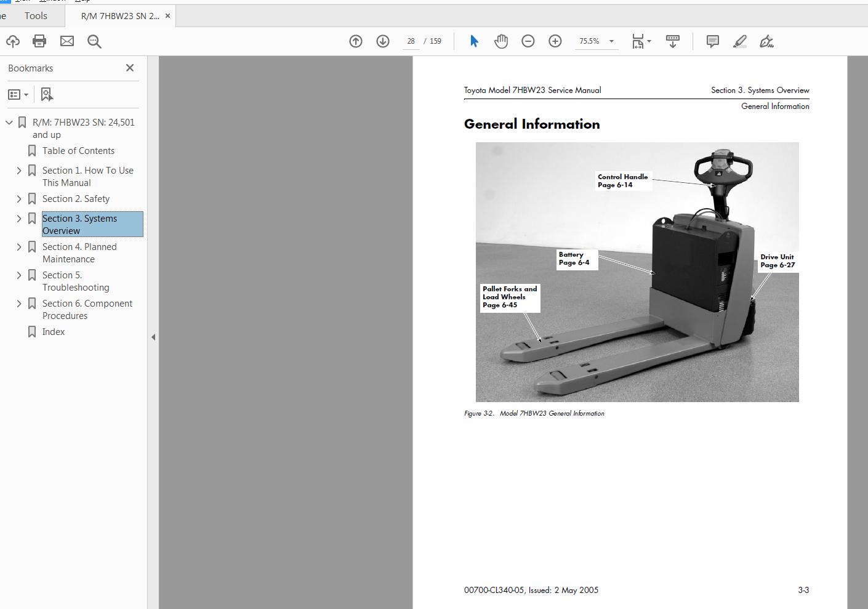Click the page number 3-3 footer

coord(803,590)
